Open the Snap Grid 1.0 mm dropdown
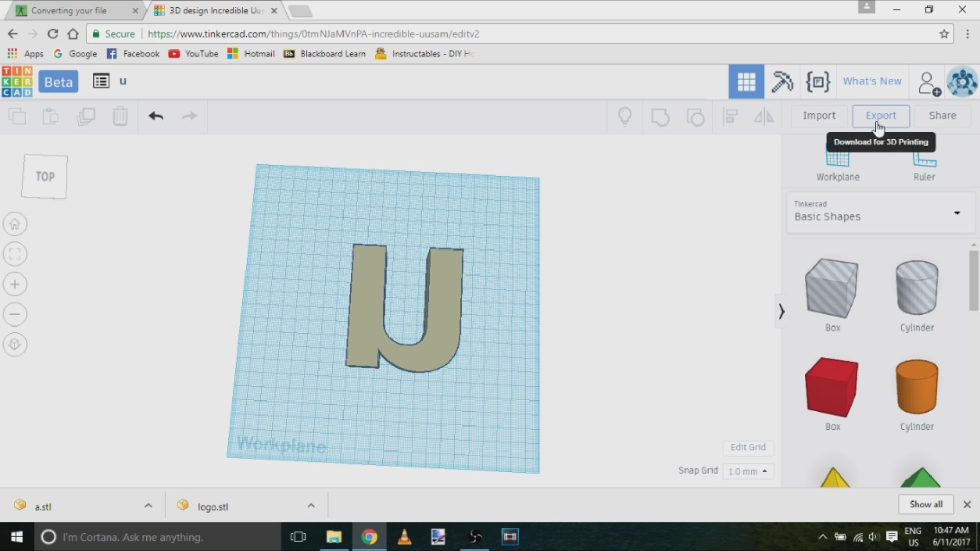Viewport: 980px width, 551px height. [x=748, y=471]
